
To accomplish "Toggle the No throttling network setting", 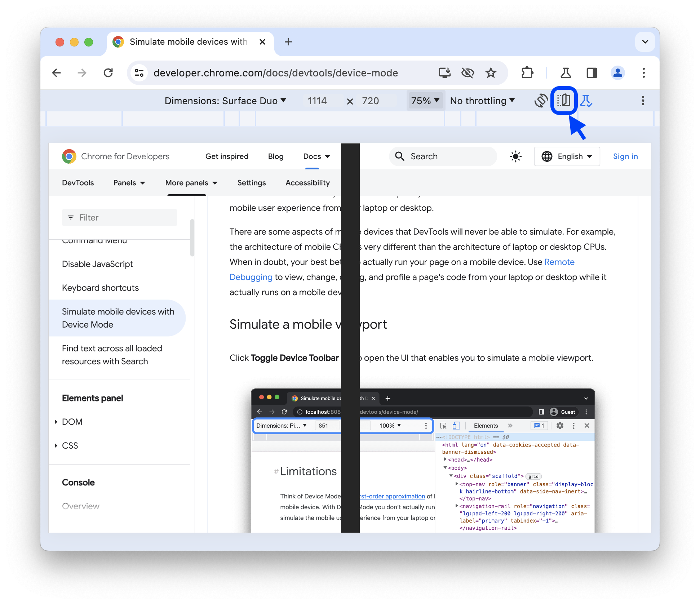I will tap(484, 101).
